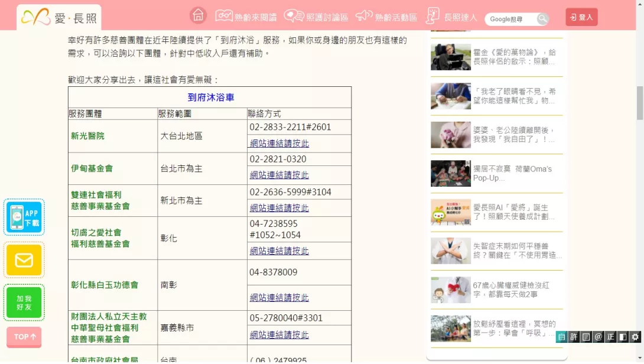Open the website link for 中華聖母基金會

279,335
